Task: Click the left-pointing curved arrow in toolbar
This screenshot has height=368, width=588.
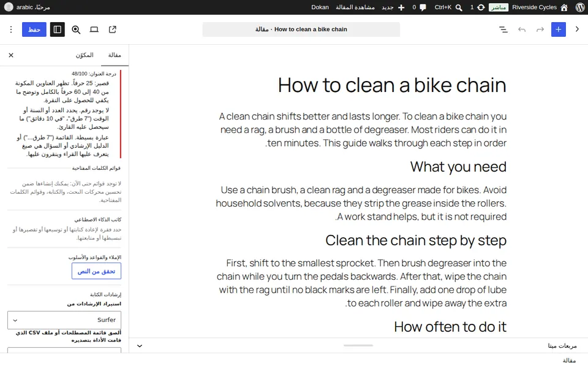Action: [x=522, y=29]
